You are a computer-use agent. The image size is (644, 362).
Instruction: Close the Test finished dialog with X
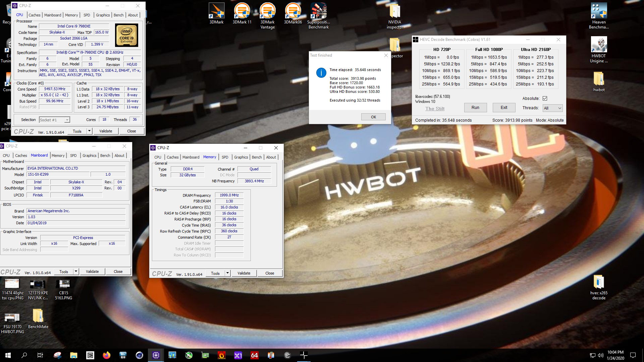386,55
